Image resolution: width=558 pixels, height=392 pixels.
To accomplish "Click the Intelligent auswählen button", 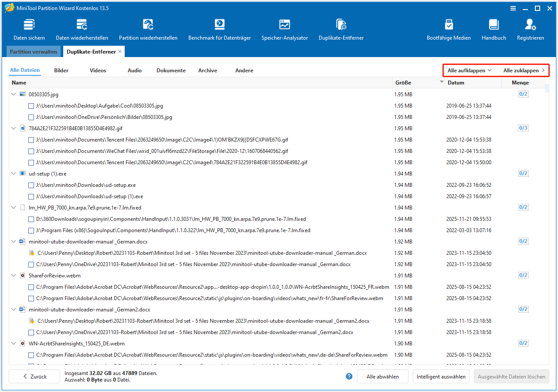I will [x=441, y=376].
